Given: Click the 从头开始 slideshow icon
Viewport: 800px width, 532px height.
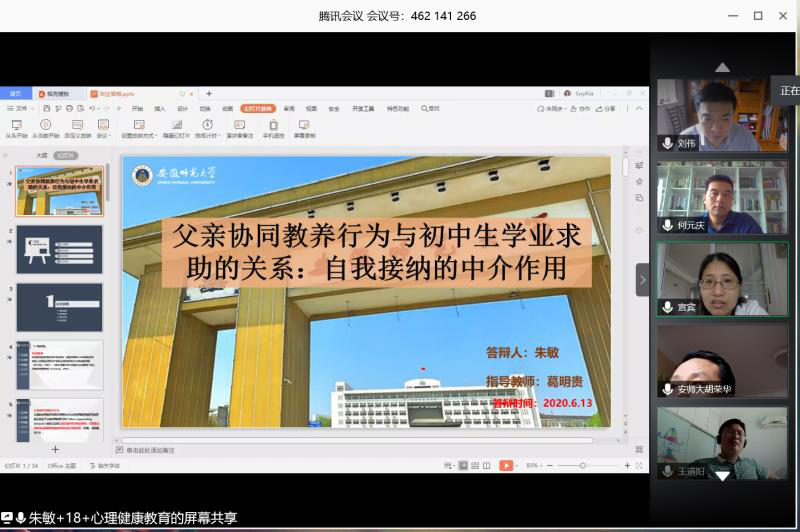Looking at the screenshot, I should tap(15, 125).
